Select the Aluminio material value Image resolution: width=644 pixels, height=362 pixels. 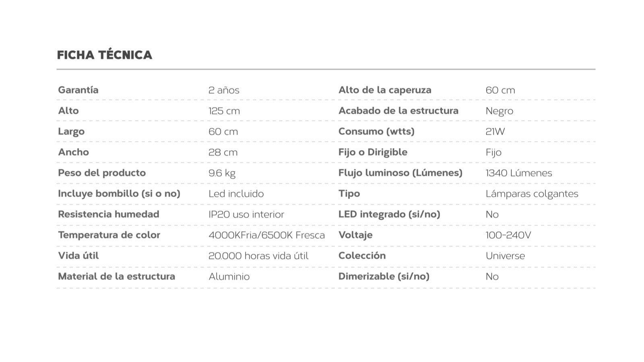[x=229, y=277]
